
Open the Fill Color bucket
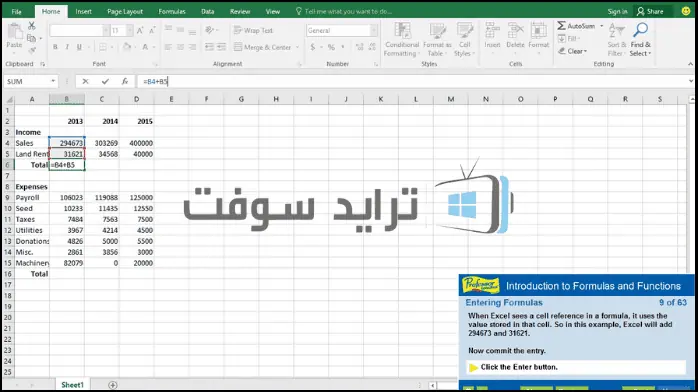pyautogui.click(x=126, y=47)
